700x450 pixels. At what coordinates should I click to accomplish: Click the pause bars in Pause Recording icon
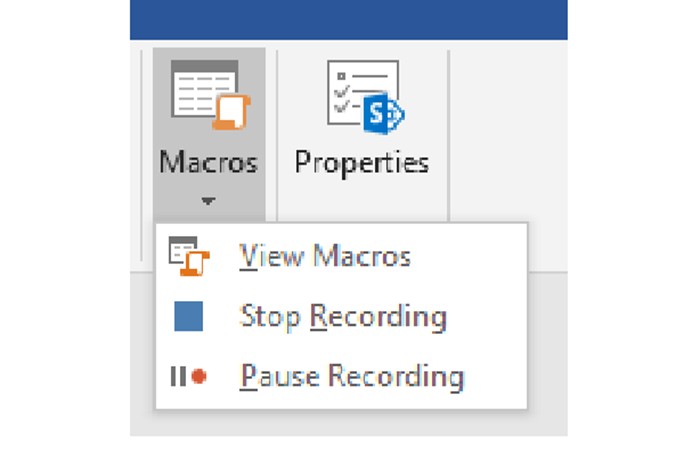click(177, 377)
